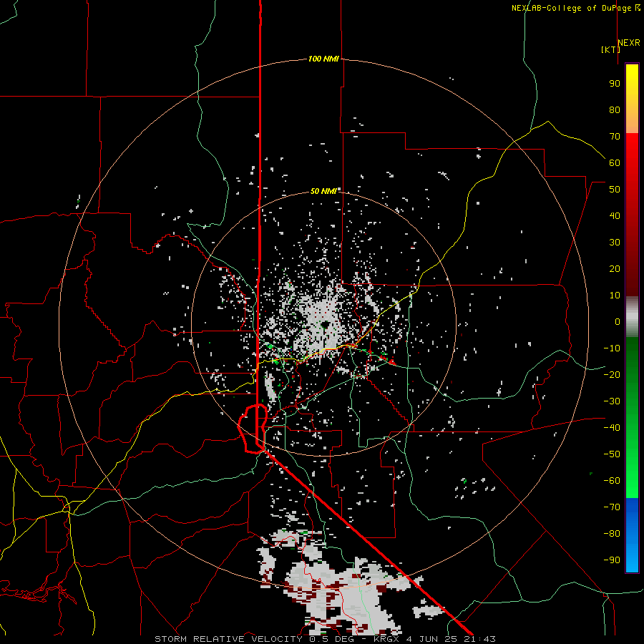Click the thick red polygon outline southwest of the radar
This screenshot has width=644, height=644.
point(253,429)
